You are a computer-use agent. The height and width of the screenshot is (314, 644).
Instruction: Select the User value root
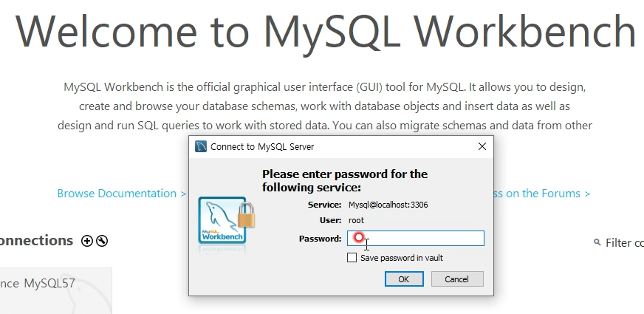click(356, 220)
